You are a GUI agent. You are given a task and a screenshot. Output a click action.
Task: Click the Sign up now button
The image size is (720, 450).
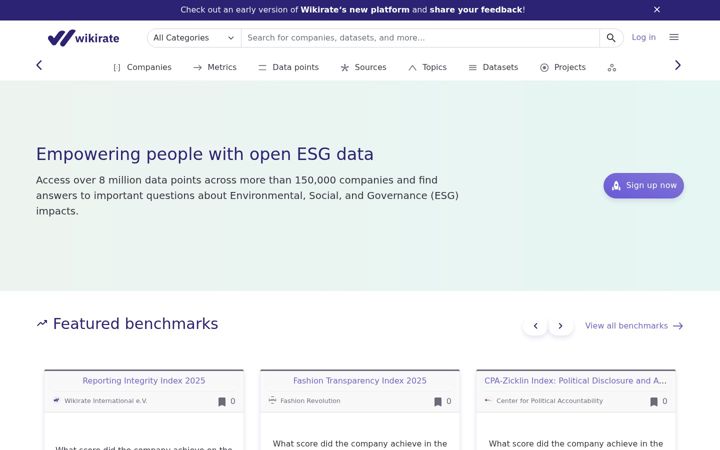(x=643, y=186)
